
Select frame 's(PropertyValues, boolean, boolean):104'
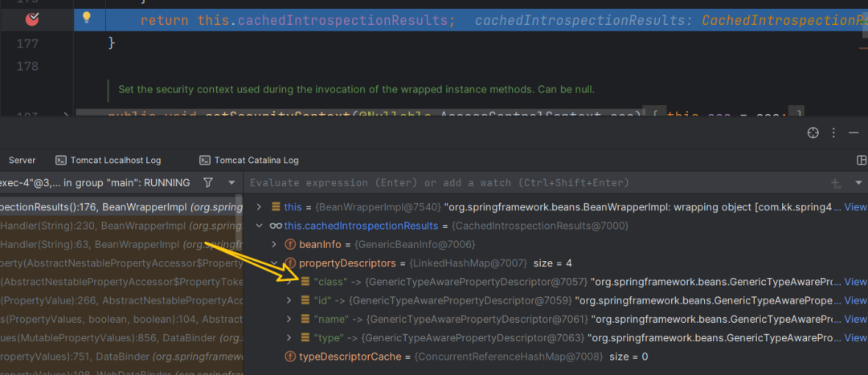121,319
